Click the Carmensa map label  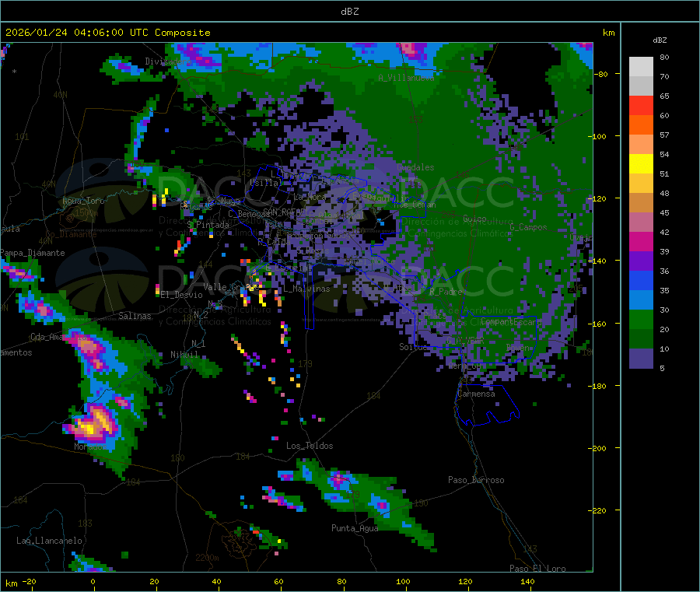[476, 394]
